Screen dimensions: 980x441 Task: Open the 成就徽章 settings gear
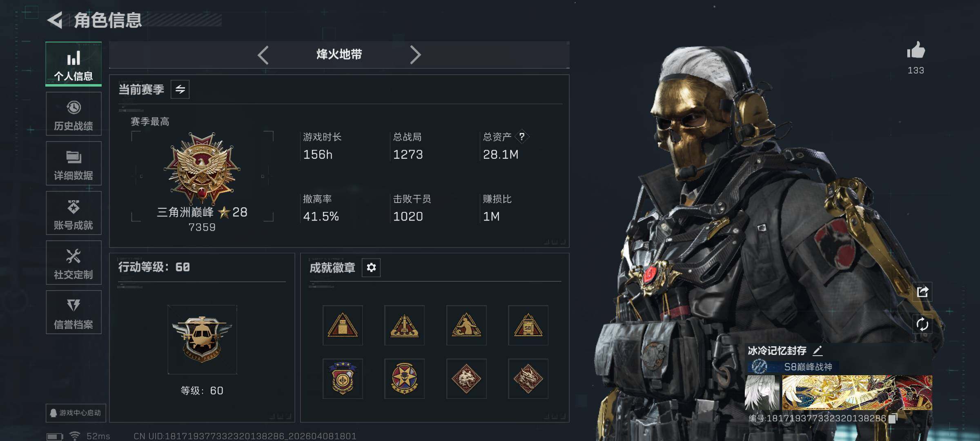coord(371,267)
